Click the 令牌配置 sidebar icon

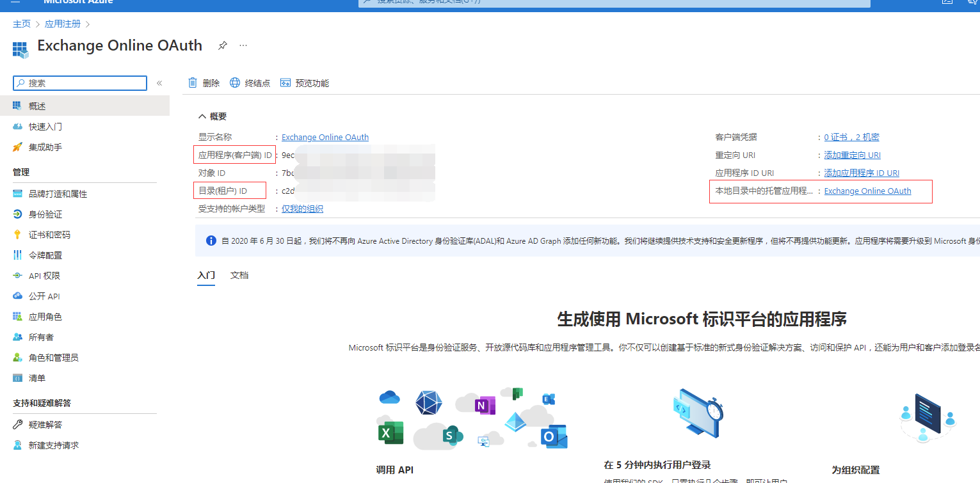[17, 255]
